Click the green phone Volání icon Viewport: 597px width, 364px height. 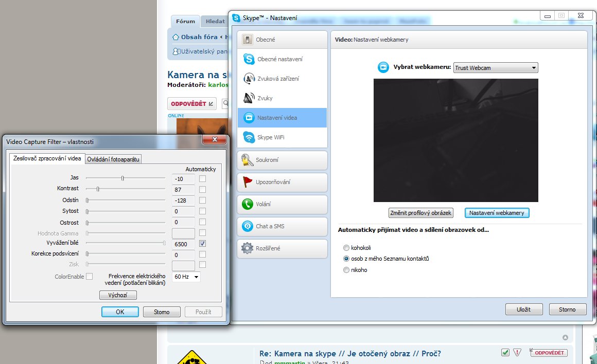tap(247, 204)
